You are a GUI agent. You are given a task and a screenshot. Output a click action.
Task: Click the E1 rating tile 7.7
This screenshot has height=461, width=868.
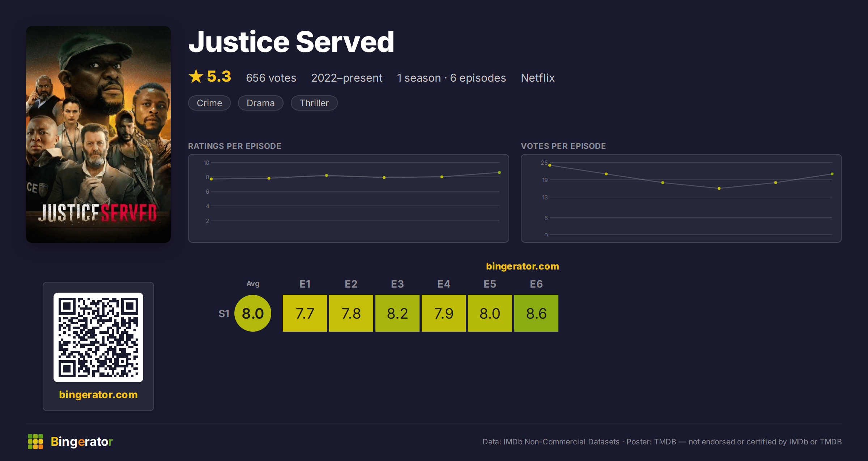coord(305,313)
